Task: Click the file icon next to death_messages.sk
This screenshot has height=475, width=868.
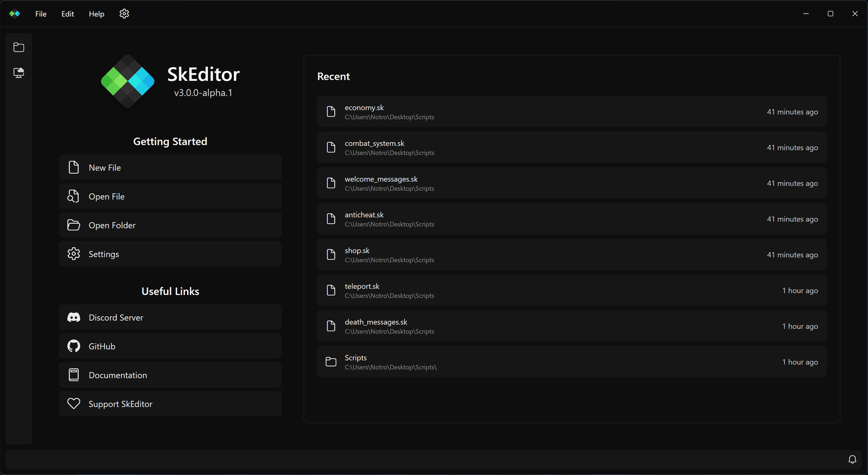Action: 331,326
